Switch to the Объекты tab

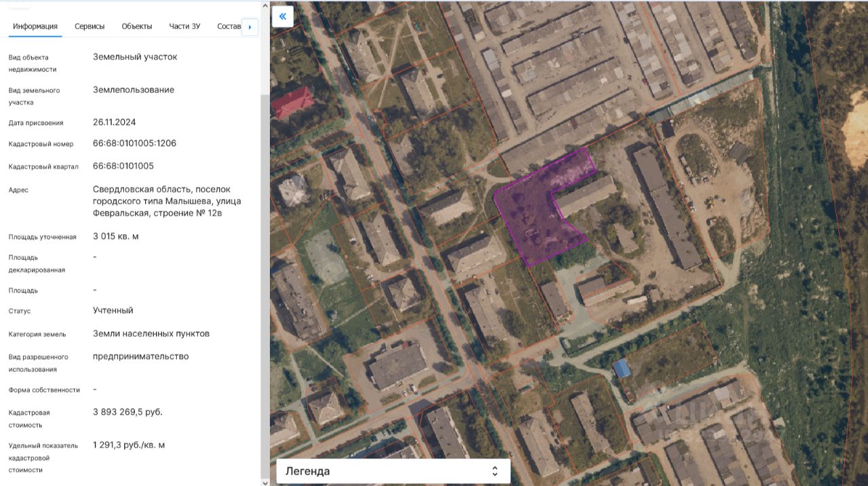(x=137, y=26)
